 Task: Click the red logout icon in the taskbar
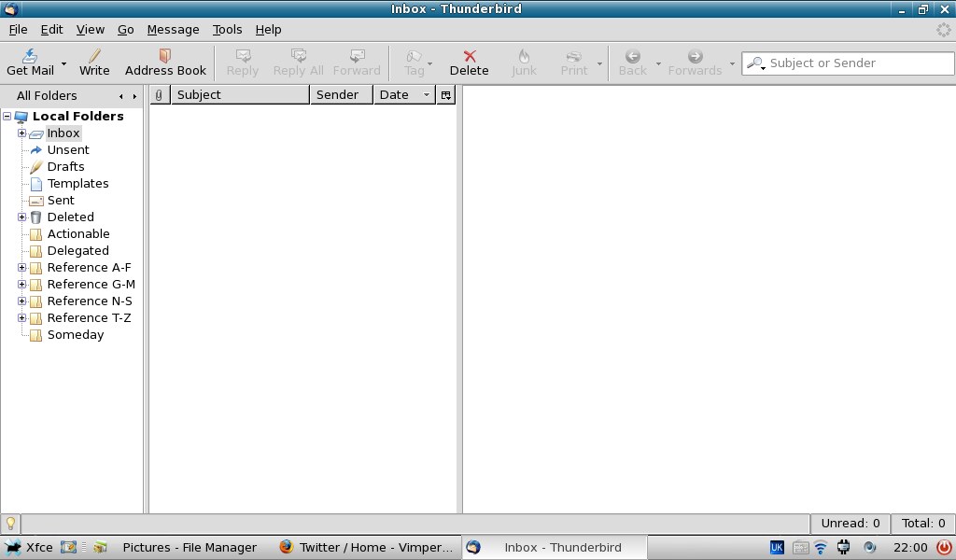944,547
